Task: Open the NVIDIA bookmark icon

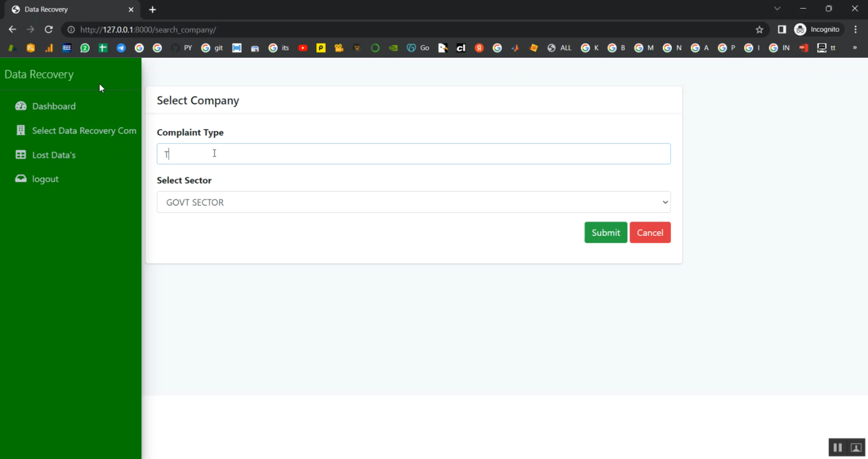Action: click(393, 48)
